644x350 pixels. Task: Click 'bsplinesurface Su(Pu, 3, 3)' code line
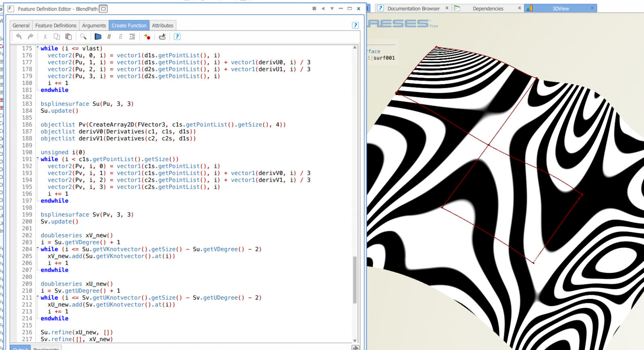tap(87, 104)
